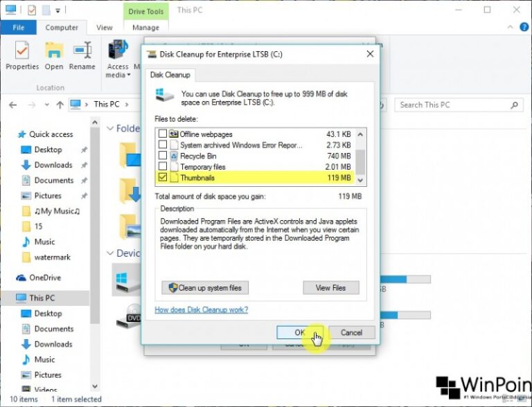
Task: Click Quick Access Toolbar new folder icon
Action: (x=46, y=10)
